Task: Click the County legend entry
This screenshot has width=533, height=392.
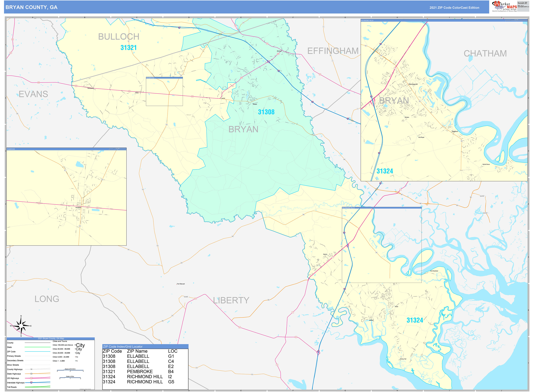Action: point(29,343)
